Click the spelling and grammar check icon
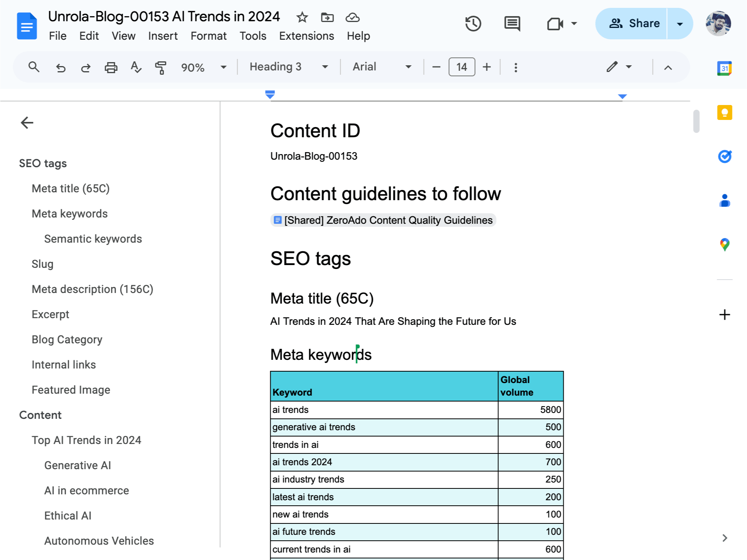747x560 pixels. click(x=136, y=67)
